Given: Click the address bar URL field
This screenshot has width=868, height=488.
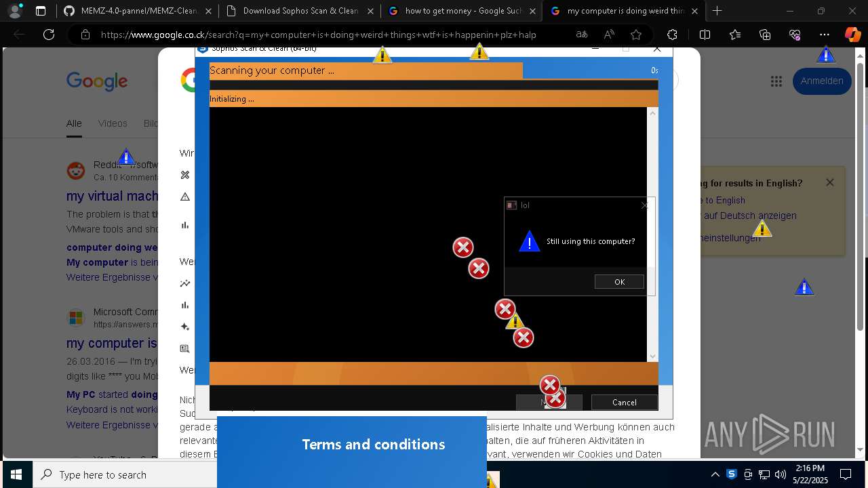Looking at the screenshot, I should [x=319, y=35].
